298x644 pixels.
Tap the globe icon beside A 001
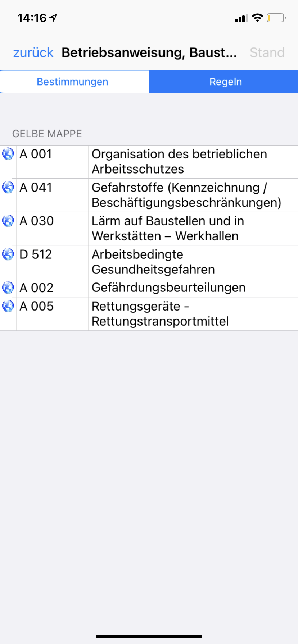point(8,154)
